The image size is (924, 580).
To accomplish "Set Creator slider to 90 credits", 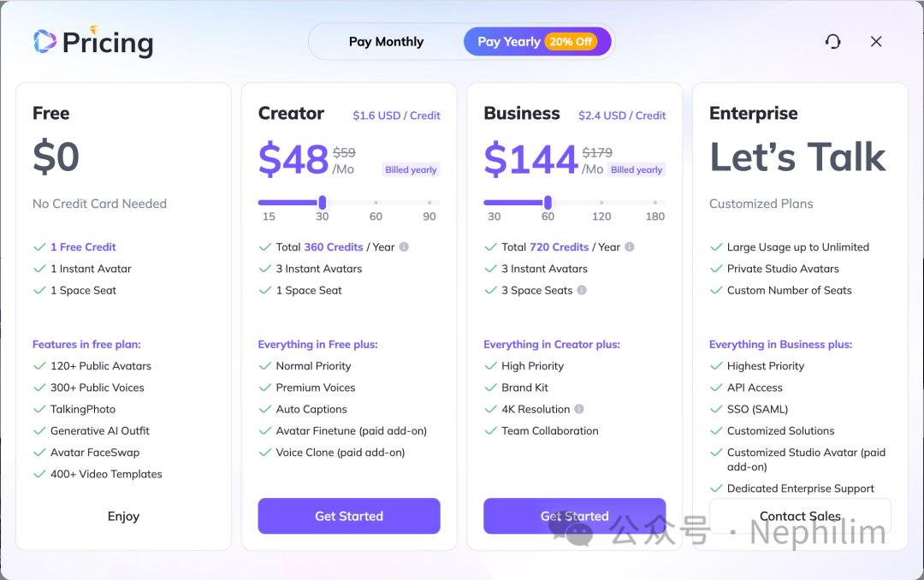I will pos(429,203).
